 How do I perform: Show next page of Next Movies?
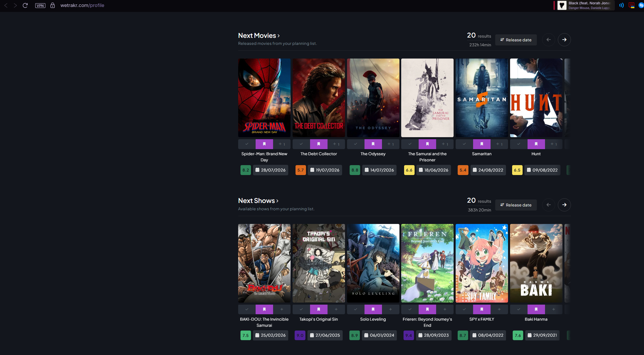point(564,40)
